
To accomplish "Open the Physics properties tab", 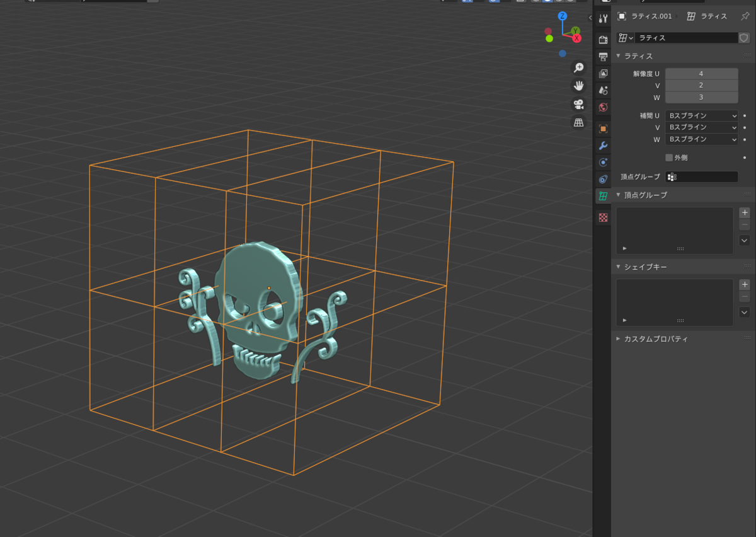I will click(603, 162).
